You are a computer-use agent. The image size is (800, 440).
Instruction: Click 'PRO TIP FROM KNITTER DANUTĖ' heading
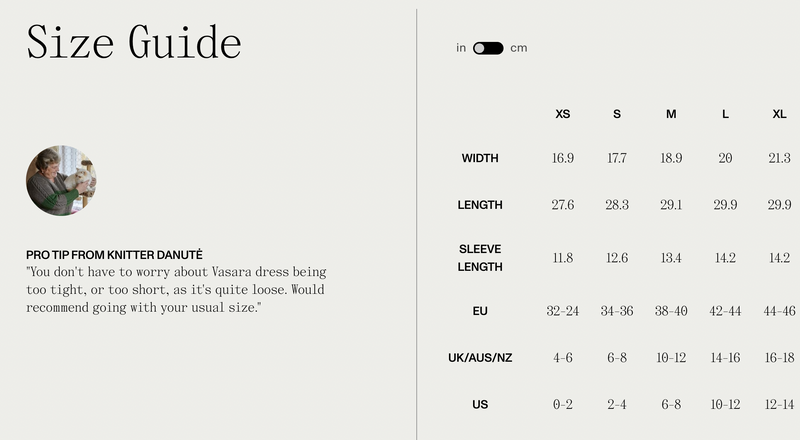coord(114,255)
